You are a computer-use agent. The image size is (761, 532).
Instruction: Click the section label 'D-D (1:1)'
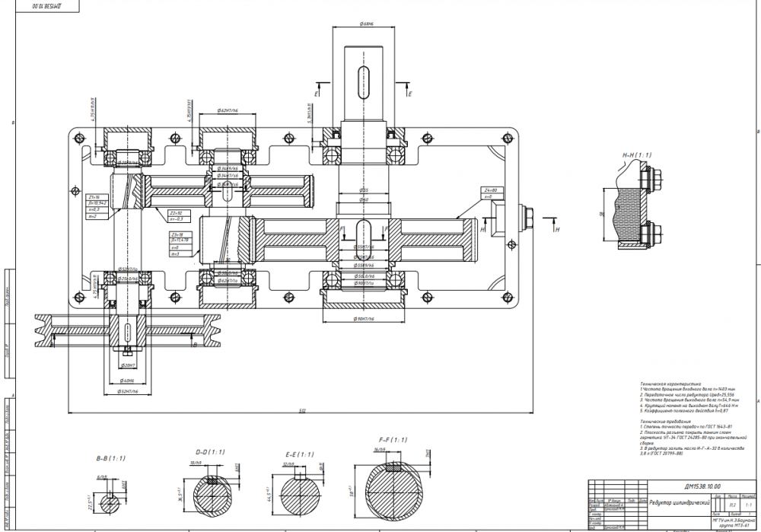pyautogui.click(x=210, y=452)
